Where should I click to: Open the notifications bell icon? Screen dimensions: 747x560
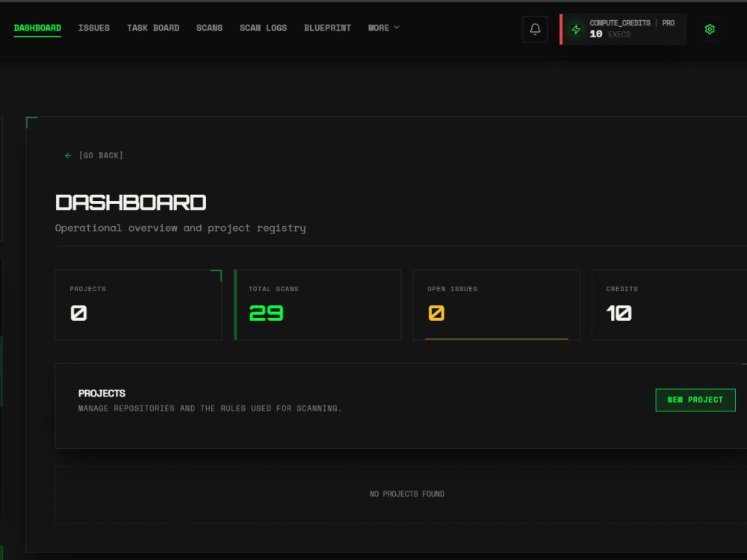pos(535,30)
